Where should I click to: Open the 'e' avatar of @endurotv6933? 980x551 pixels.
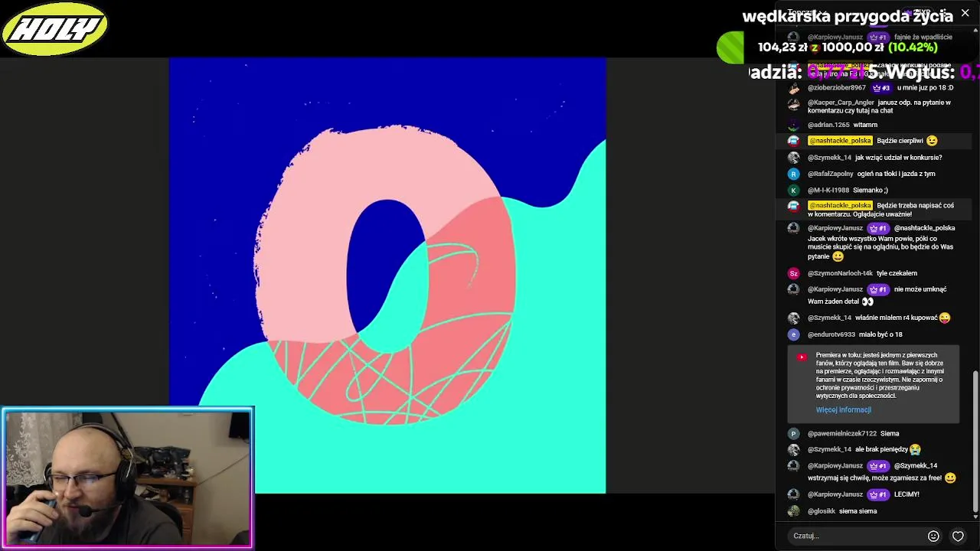click(793, 334)
